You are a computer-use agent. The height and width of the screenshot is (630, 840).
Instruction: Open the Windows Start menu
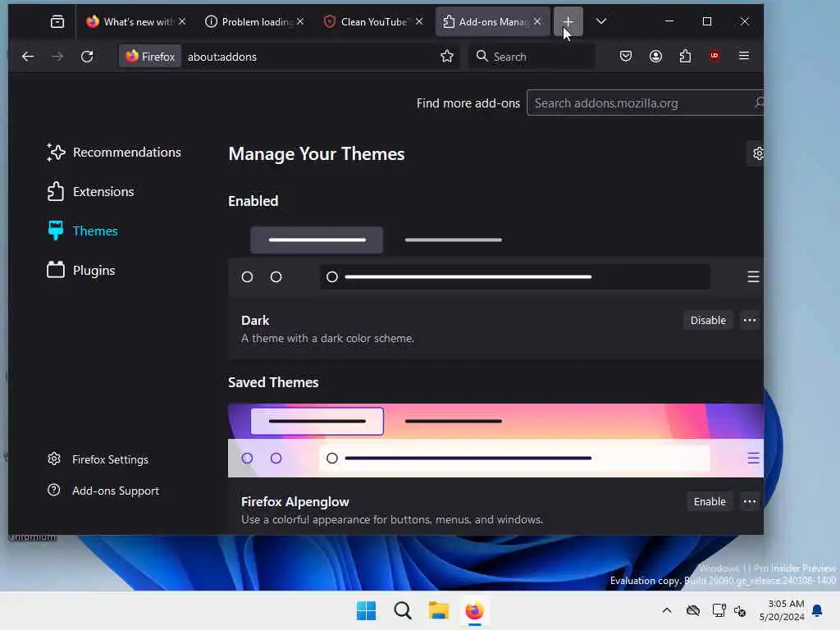coord(367,610)
